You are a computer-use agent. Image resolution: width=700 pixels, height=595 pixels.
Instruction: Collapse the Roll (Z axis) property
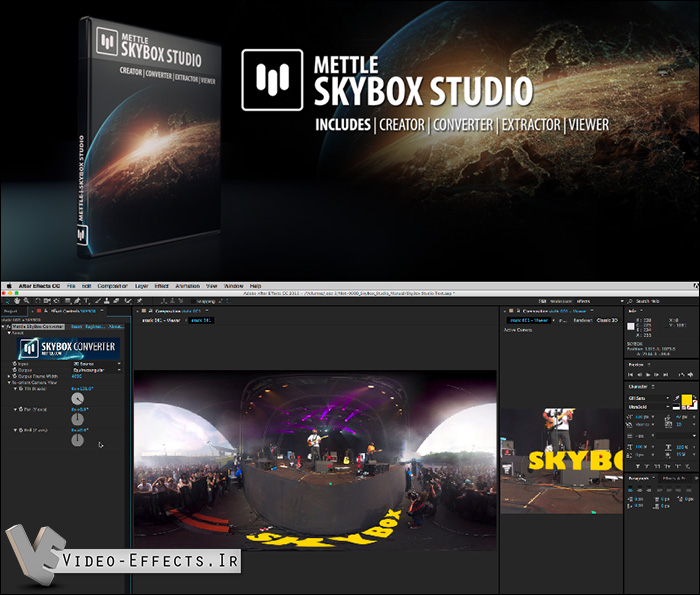pyautogui.click(x=15, y=430)
